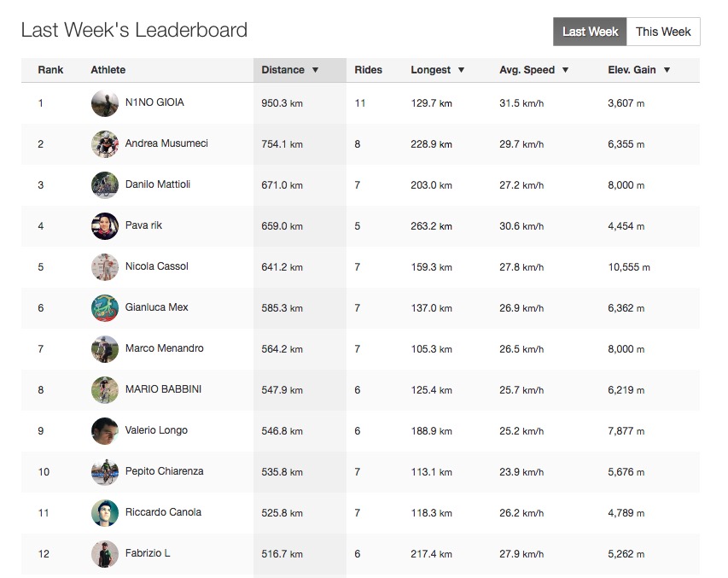Sort leaderboard by Longest ride arrow

click(461, 70)
